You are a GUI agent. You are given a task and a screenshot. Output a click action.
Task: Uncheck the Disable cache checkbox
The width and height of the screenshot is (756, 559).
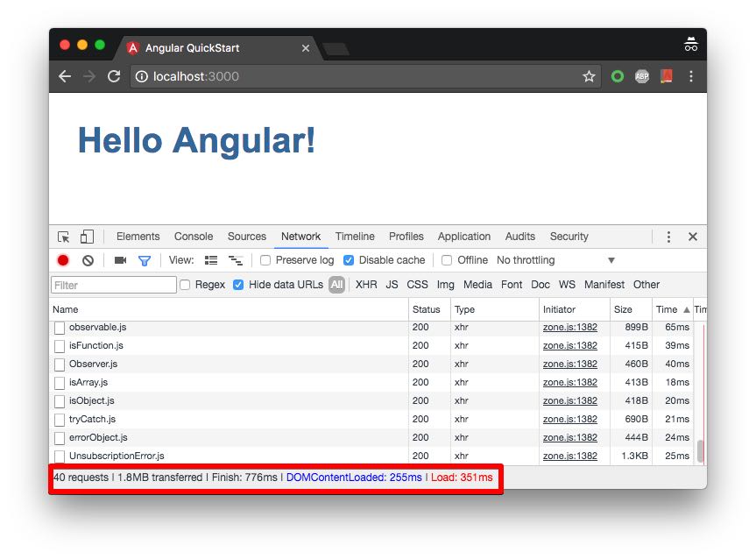tap(349, 260)
